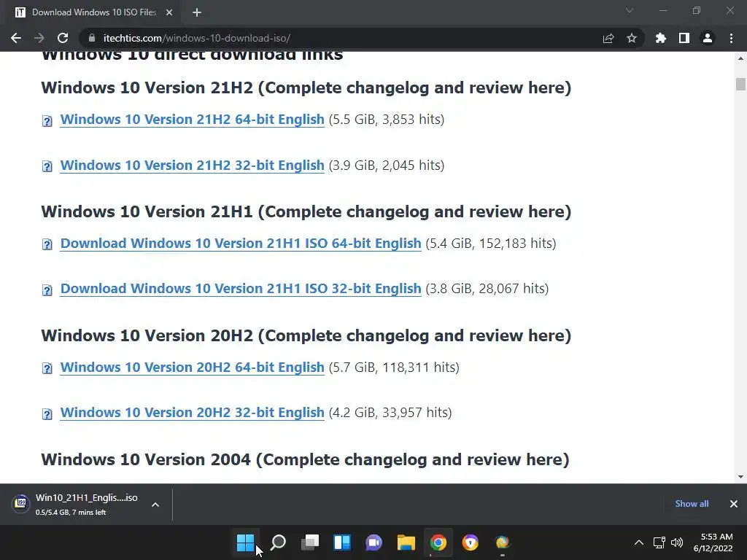The height and width of the screenshot is (560, 747).
Task: Click file icon beside 21H1 ISO 32-bit link
Action: tap(47, 290)
